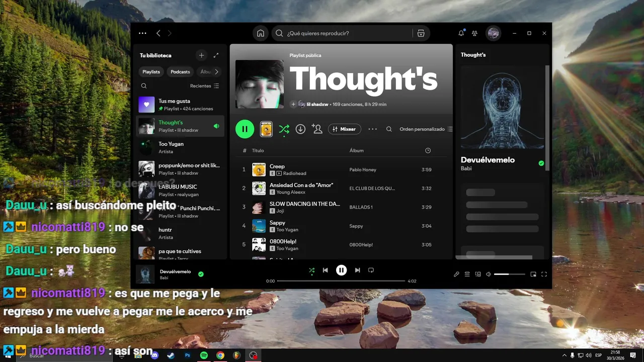The width and height of the screenshot is (644, 362).
Task: Select the Playlists filter chip
Action: click(x=151, y=72)
